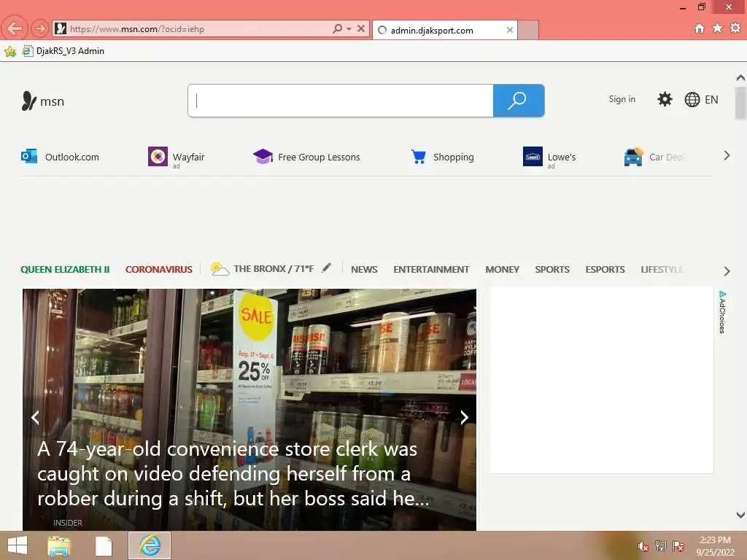The image size is (747, 560).
Task: Focus the MSN web search field
Action: (x=341, y=101)
